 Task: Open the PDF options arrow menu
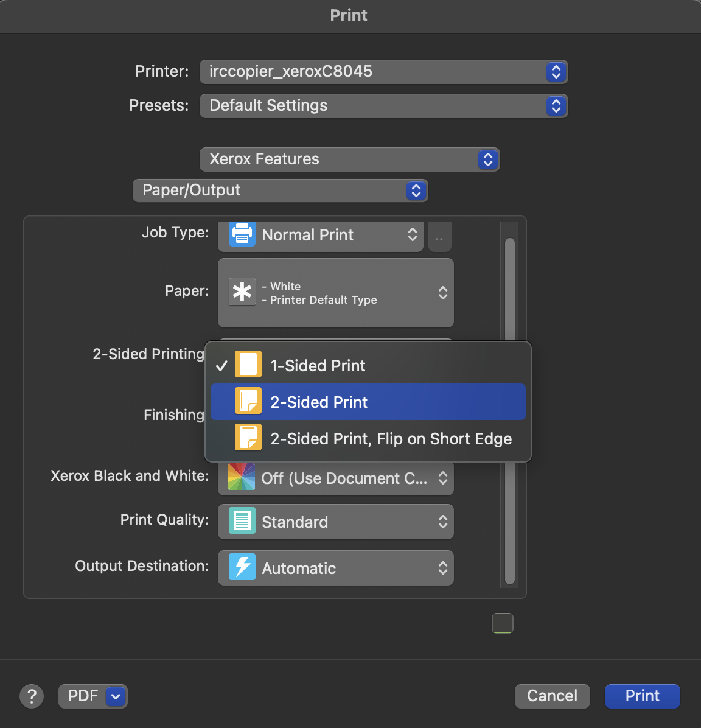(116, 696)
